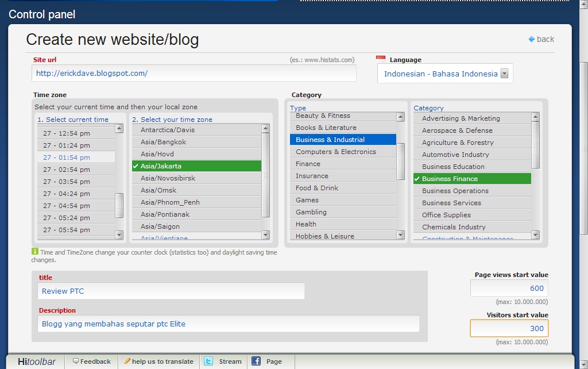Image resolution: width=588 pixels, height=369 pixels.
Task: Choose Aerospace & Defense category
Action: click(472, 130)
